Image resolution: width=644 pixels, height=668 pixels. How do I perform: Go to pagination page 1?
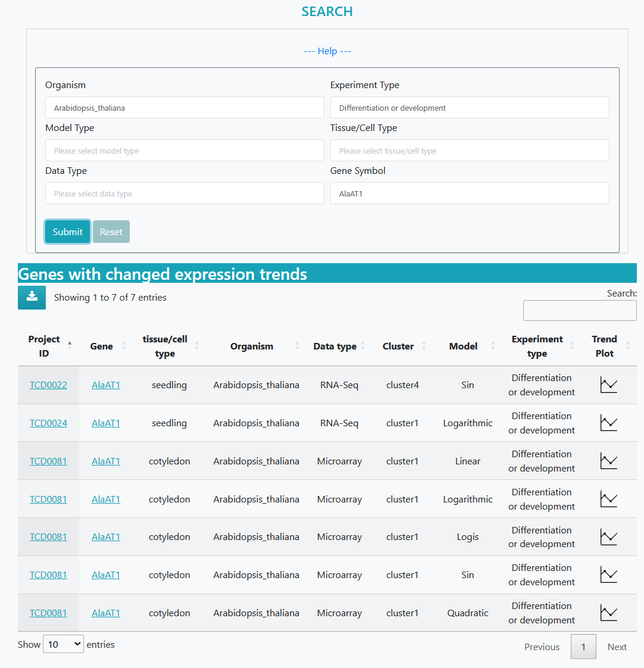tap(583, 647)
